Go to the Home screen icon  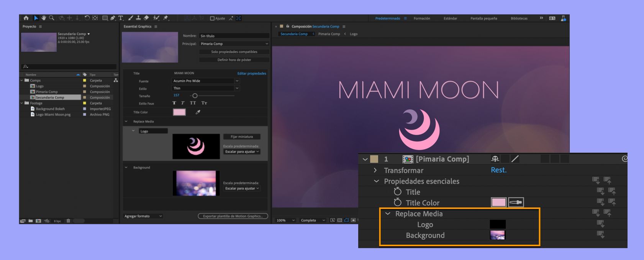click(x=26, y=18)
